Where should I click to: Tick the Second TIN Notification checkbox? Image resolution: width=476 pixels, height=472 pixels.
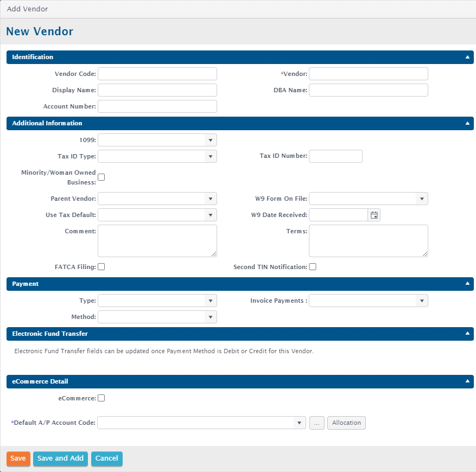pyautogui.click(x=313, y=267)
